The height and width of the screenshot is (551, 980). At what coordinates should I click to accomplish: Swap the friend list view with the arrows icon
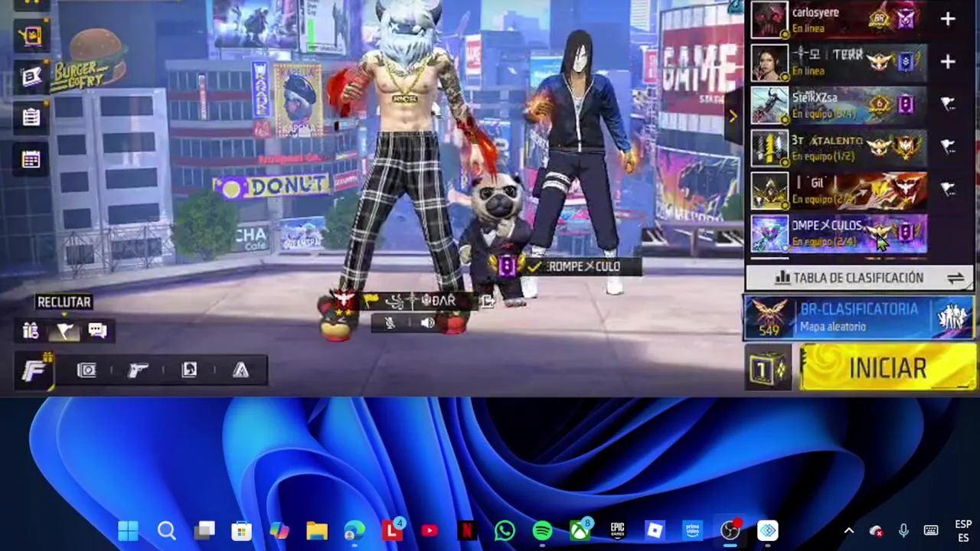[x=955, y=279]
